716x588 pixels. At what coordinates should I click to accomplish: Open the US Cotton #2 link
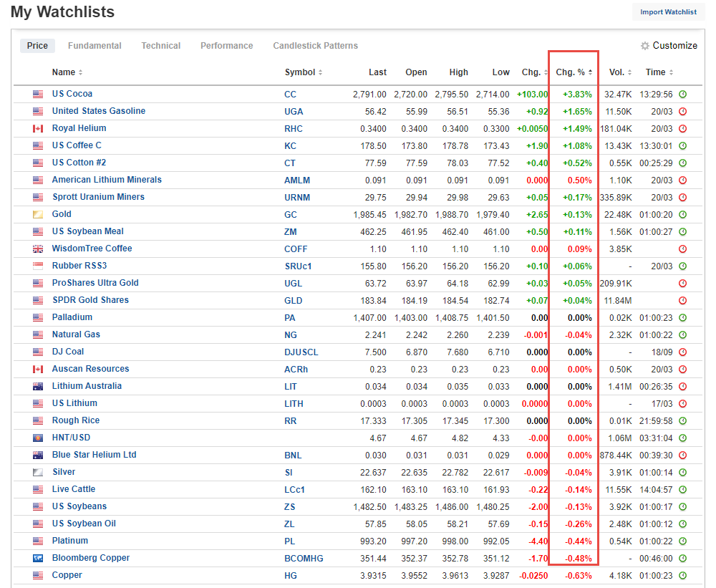coord(79,163)
